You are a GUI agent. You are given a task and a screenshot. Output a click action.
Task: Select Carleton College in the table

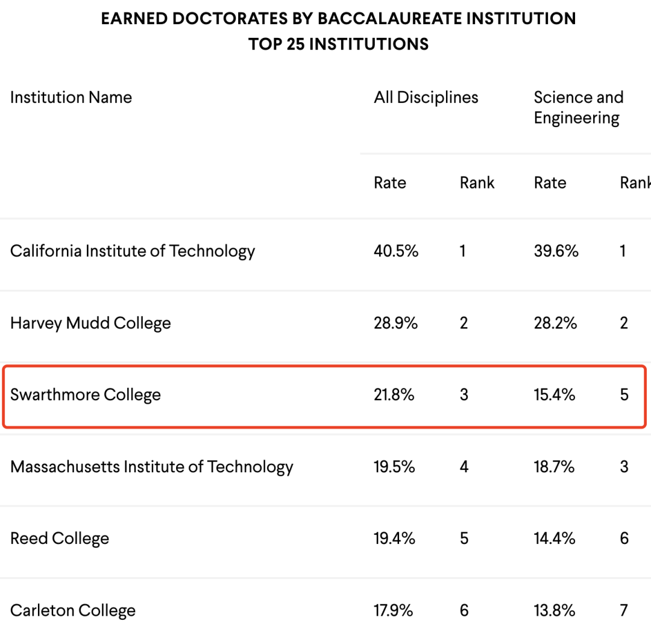click(73, 610)
